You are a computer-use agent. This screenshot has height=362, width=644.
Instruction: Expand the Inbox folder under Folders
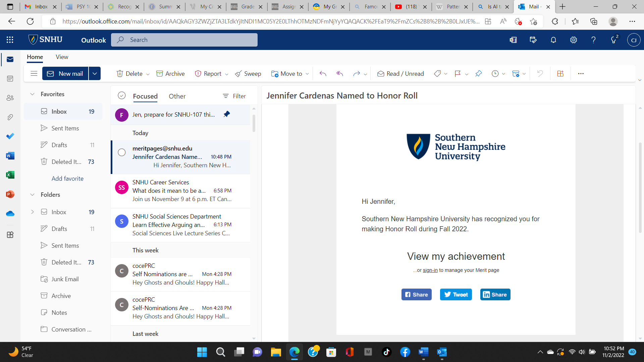32,212
